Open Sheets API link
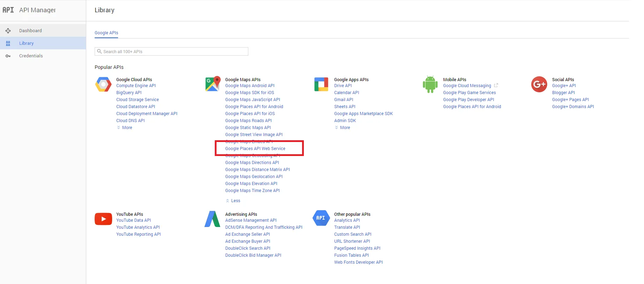The image size is (644, 284). 345,107
